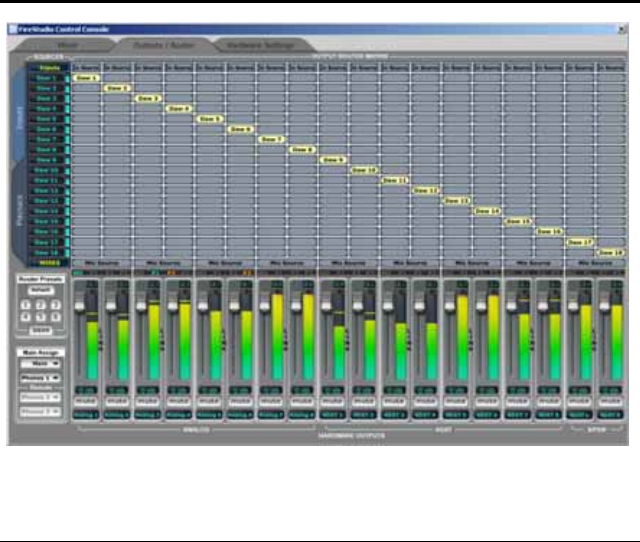Click the Save button under router presets
The image size is (640, 542).
(x=41, y=328)
